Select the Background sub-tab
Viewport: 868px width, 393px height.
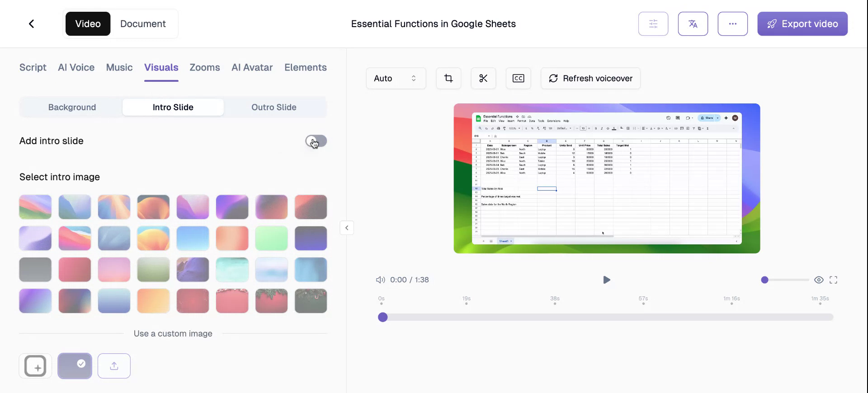[x=72, y=107]
